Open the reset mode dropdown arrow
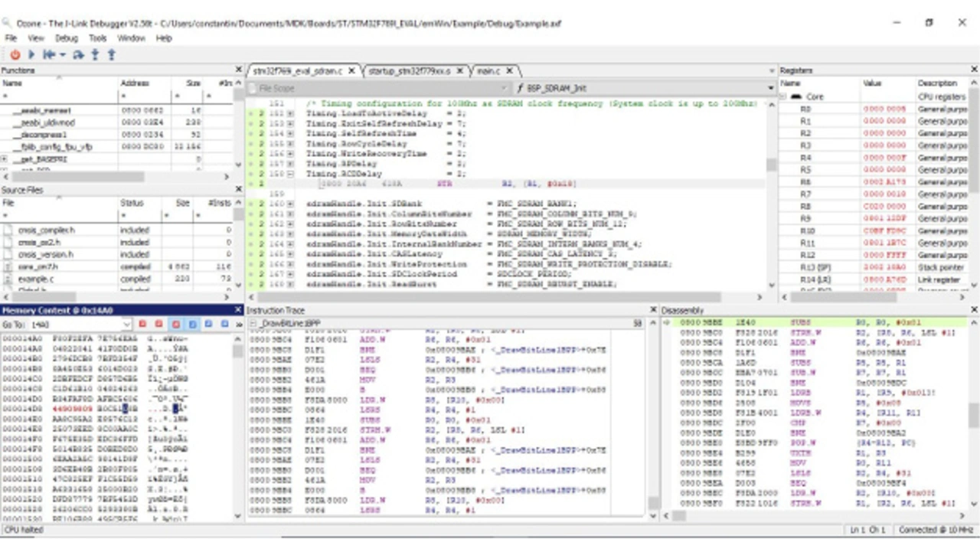The height and width of the screenshot is (552, 980). point(63,54)
